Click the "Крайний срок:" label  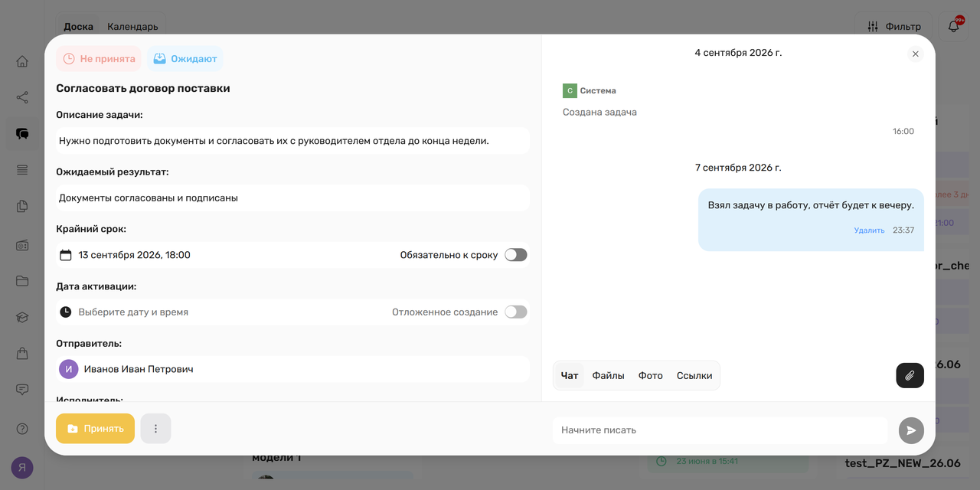click(x=91, y=229)
